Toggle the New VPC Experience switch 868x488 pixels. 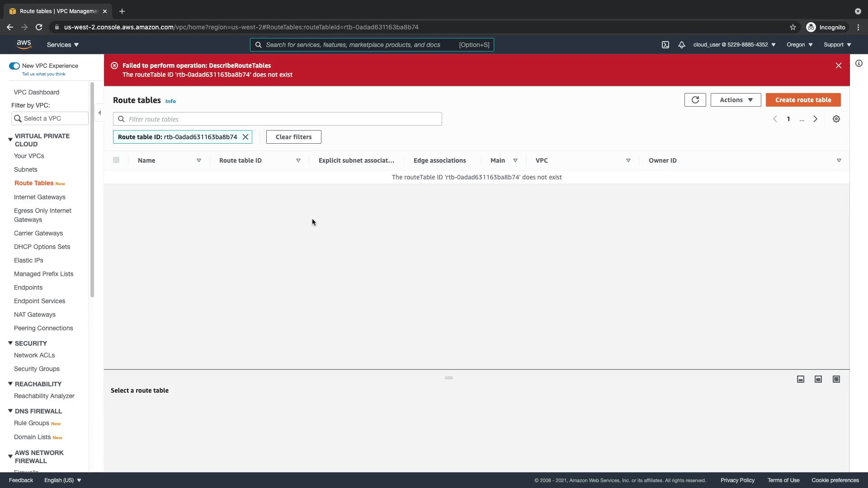pyautogui.click(x=14, y=66)
